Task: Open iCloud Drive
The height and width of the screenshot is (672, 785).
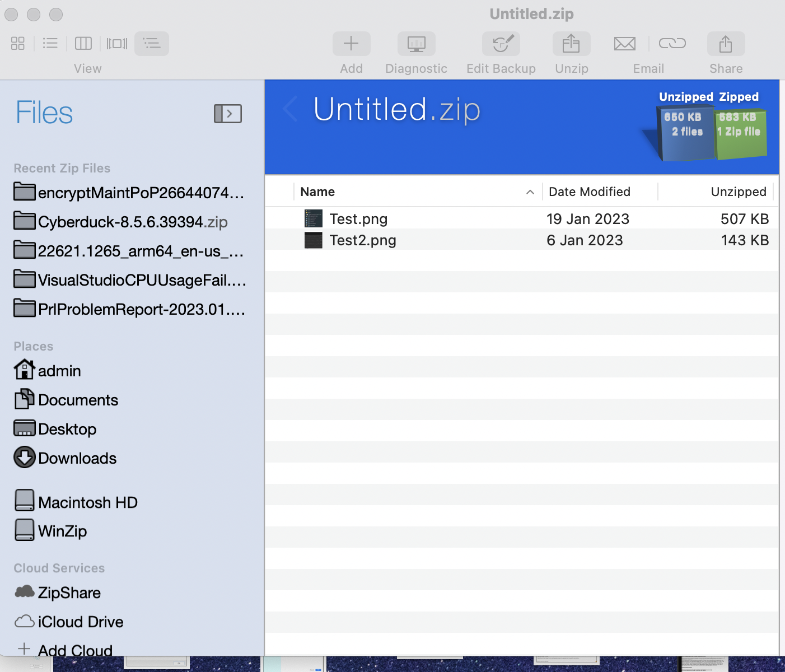Action: (x=69, y=622)
